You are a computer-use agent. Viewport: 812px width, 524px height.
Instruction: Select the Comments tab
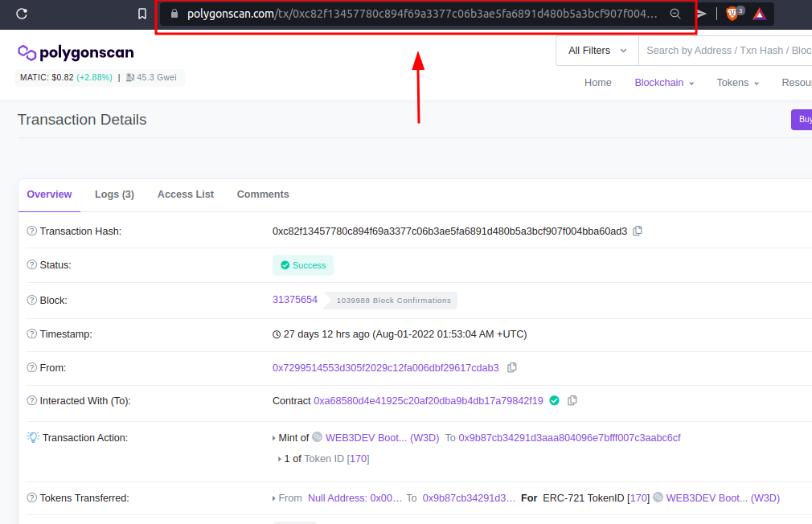coord(263,194)
